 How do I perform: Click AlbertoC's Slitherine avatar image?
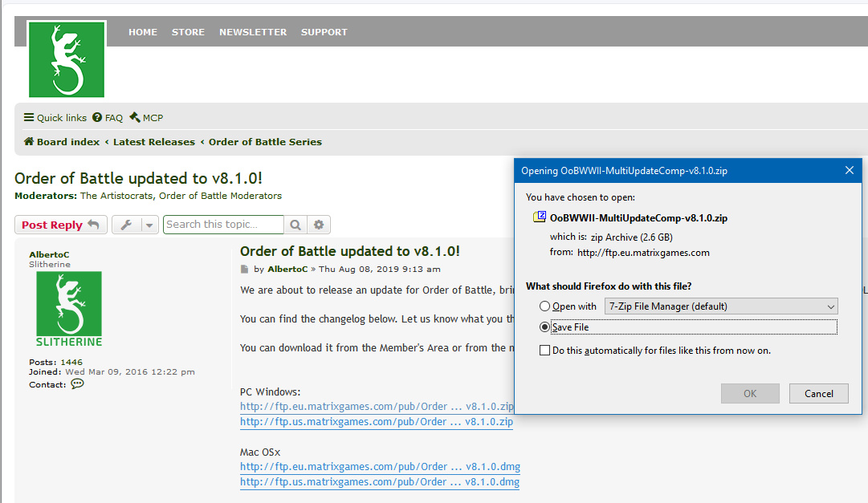pyautogui.click(x=69, y=310)
